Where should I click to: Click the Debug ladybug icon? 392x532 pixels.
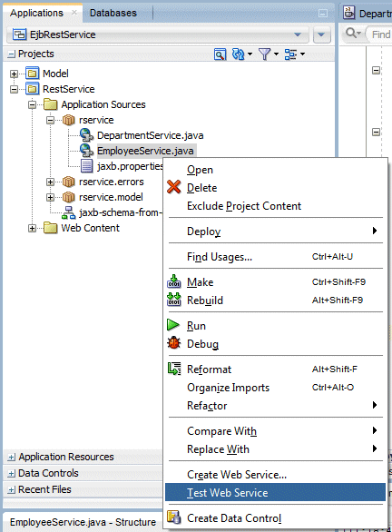pos(174,343)
